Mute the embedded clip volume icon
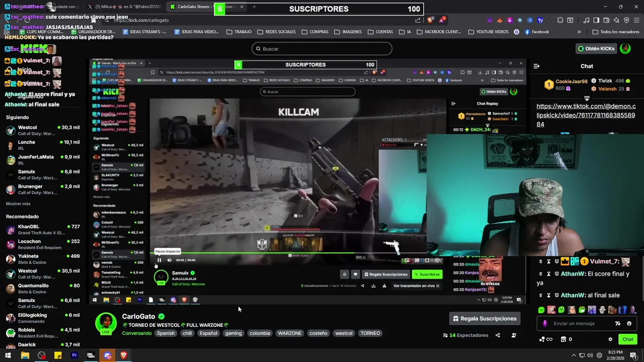This screenshot has height=362, width=644. (x=169, y=260)
